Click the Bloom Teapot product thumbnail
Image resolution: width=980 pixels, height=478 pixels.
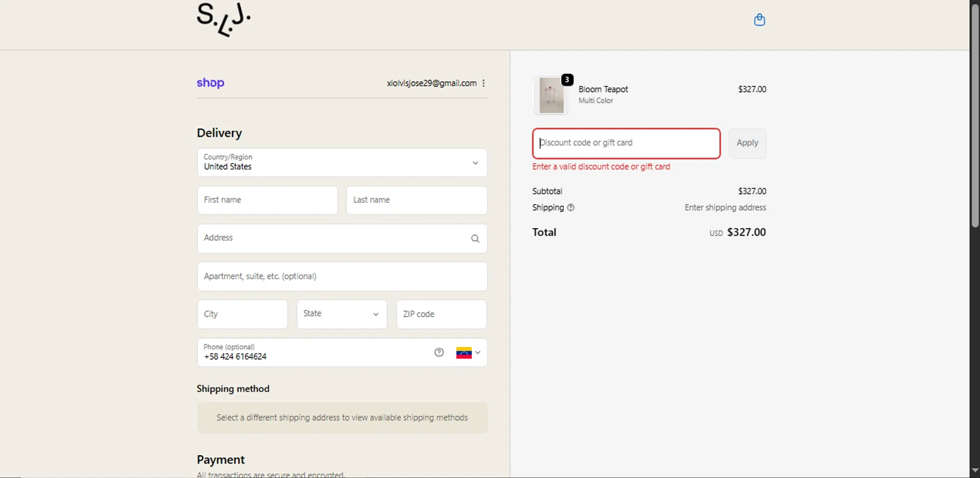pos(551,95)
